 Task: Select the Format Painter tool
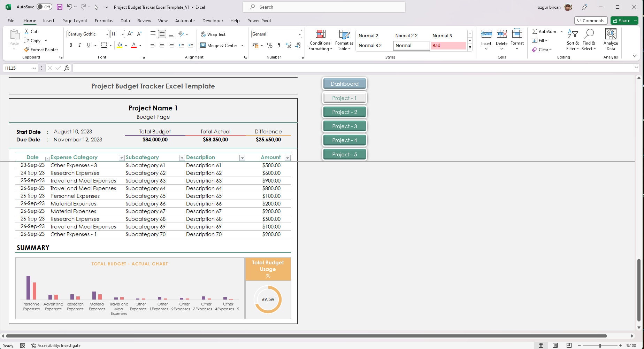(41, 49)
